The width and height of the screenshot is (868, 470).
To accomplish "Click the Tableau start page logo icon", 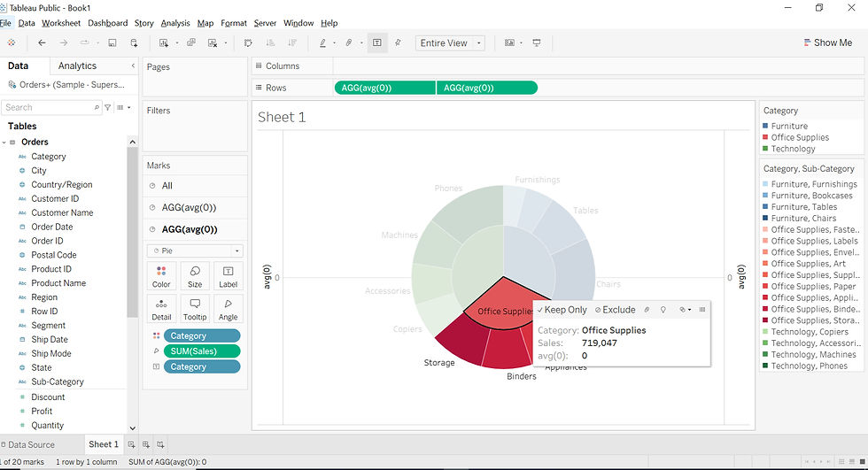I will tap(11, 42).
